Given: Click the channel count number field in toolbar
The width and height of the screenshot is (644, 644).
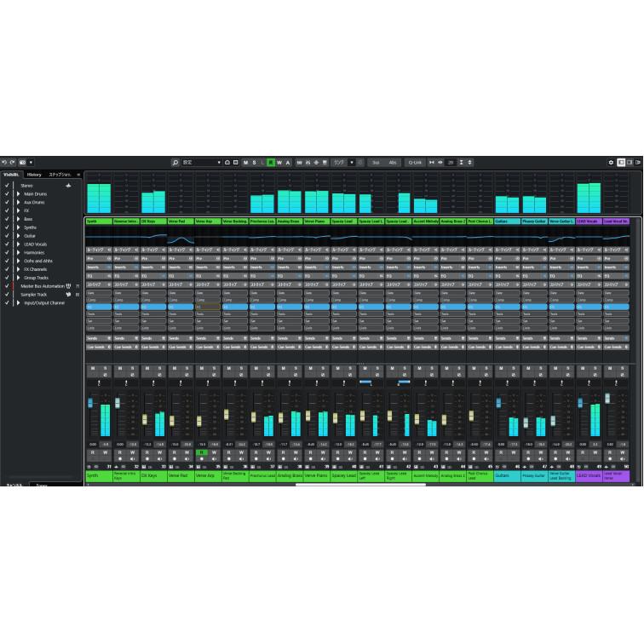Looking at the screenshot, I should [x=451, y=163].
